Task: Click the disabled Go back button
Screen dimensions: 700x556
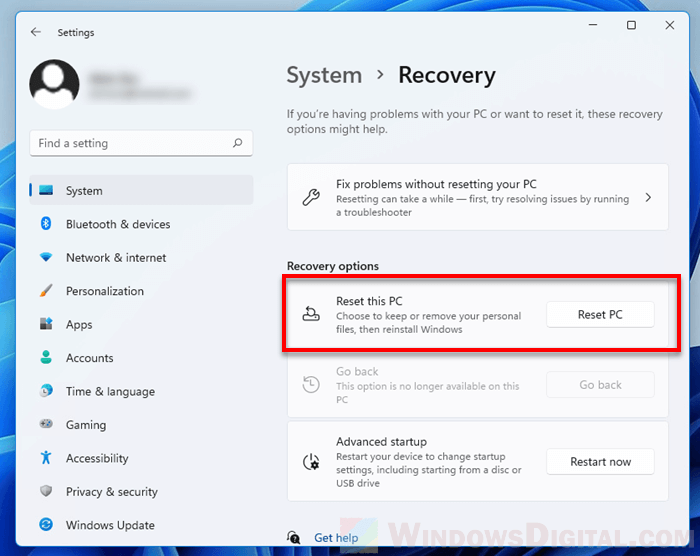Action: click(x=600, y=385)
